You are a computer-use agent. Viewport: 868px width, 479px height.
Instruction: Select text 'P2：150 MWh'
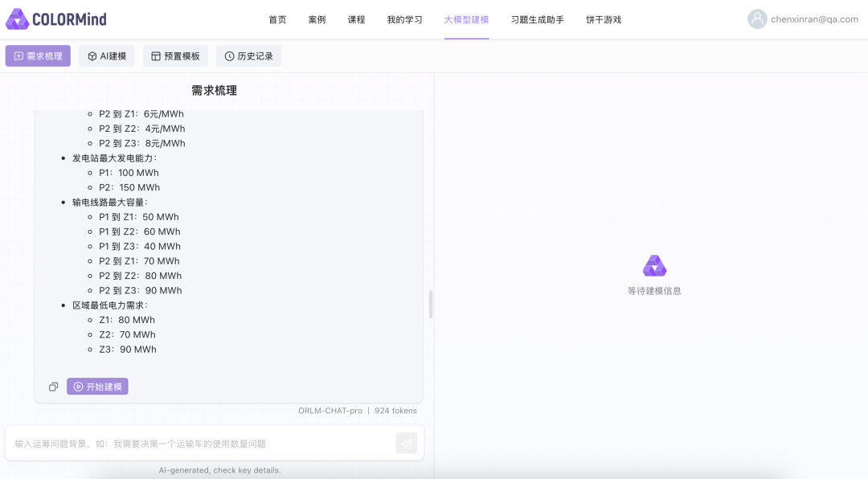129,188
